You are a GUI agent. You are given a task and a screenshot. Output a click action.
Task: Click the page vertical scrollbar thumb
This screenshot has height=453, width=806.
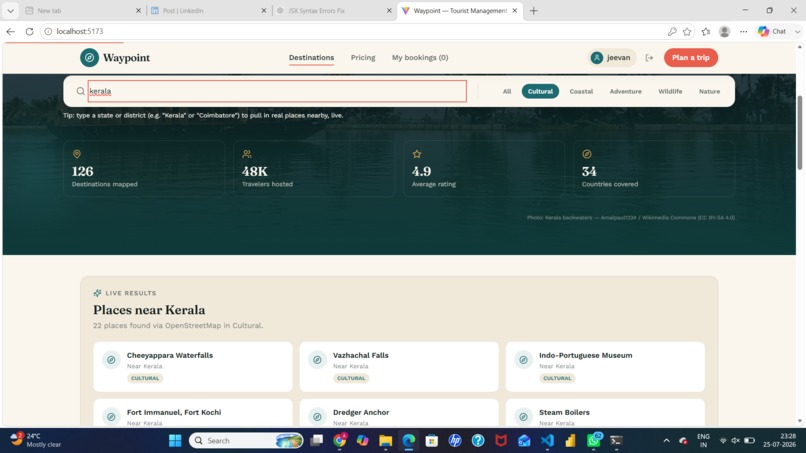(799, 133)
